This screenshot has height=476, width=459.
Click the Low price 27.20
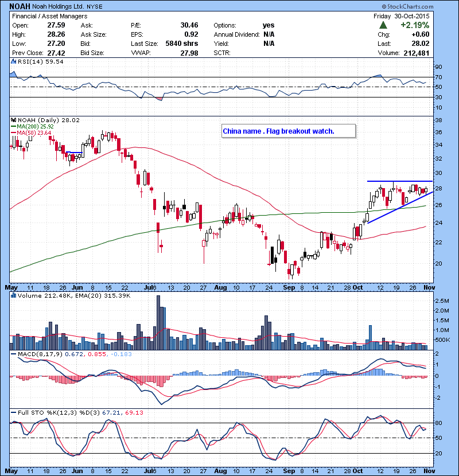click(56, 44)
